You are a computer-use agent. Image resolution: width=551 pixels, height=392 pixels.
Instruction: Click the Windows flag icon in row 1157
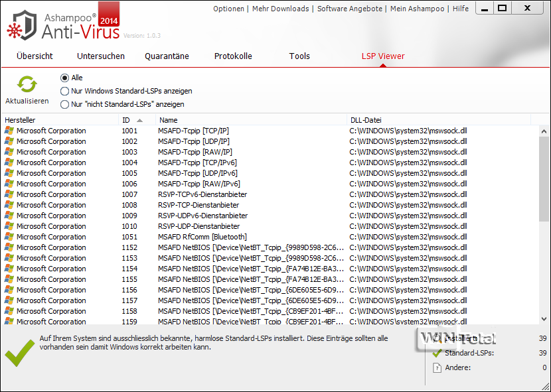point(9,300)
